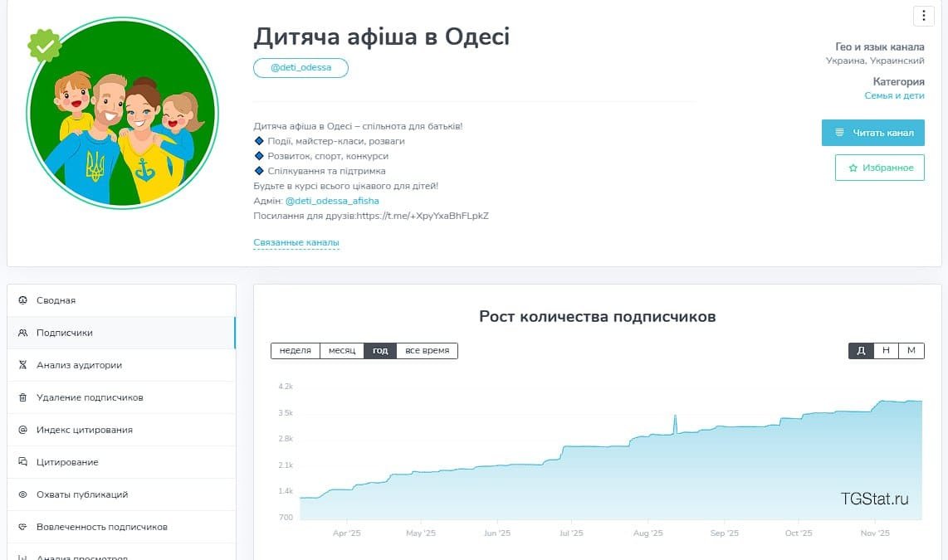Image resolution: width=948 pixels, height=560 pixels.
Task: Click the Читать канал button
Action: (x=872, y=132)
